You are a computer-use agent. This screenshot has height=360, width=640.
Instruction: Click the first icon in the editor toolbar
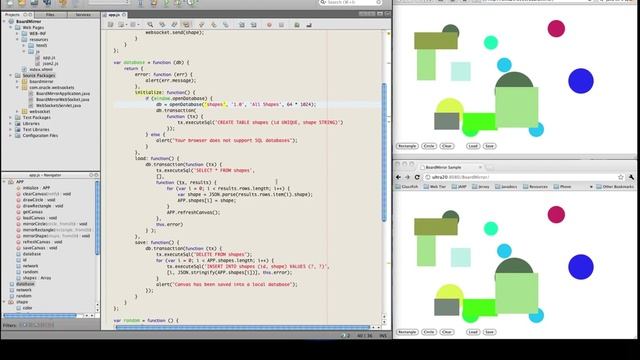click(110, 25)
